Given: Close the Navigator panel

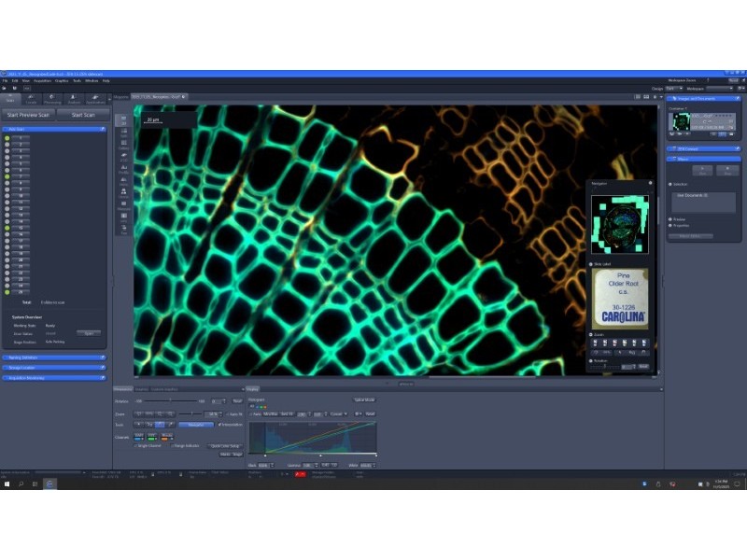Looking at the screenshot, I should coord(650,183).
